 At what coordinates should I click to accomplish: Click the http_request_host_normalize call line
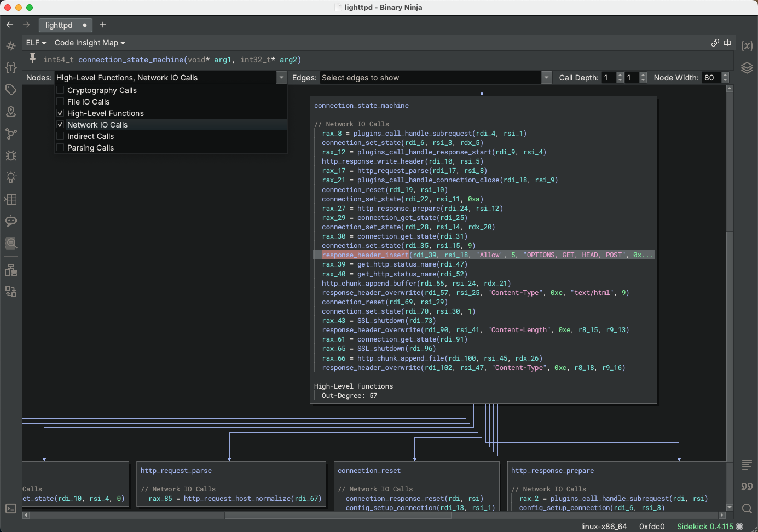click(x=235, y=499)
